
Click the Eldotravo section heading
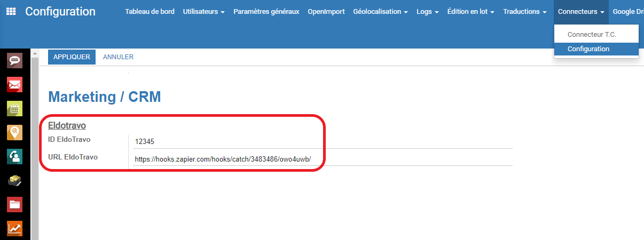(x=67, y=126)
